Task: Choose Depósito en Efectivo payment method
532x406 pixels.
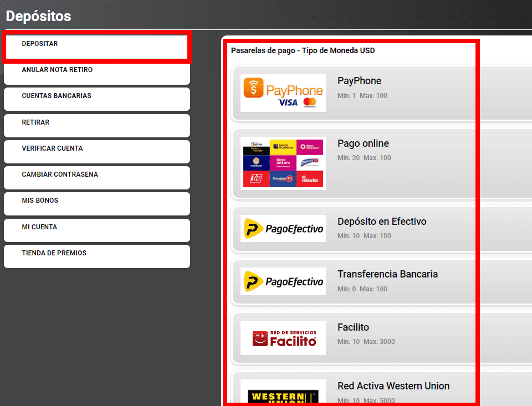Action: pos(382,222)
